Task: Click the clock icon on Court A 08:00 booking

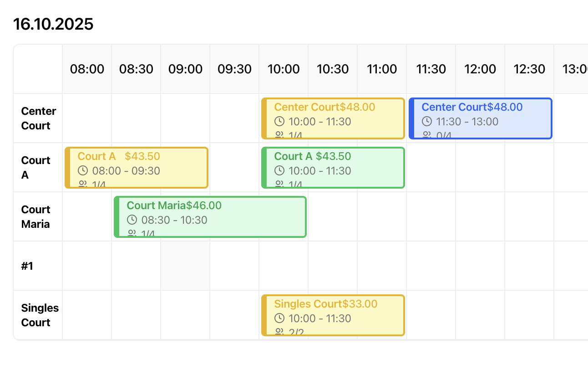Action: (x=83, y=171)
